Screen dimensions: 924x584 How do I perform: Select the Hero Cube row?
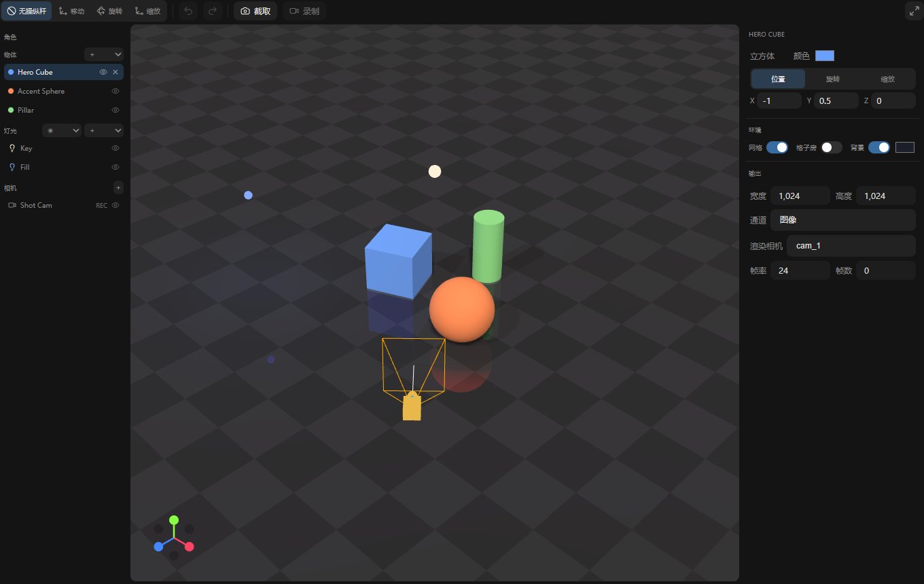pyautogui.click(x=64, y=72)
